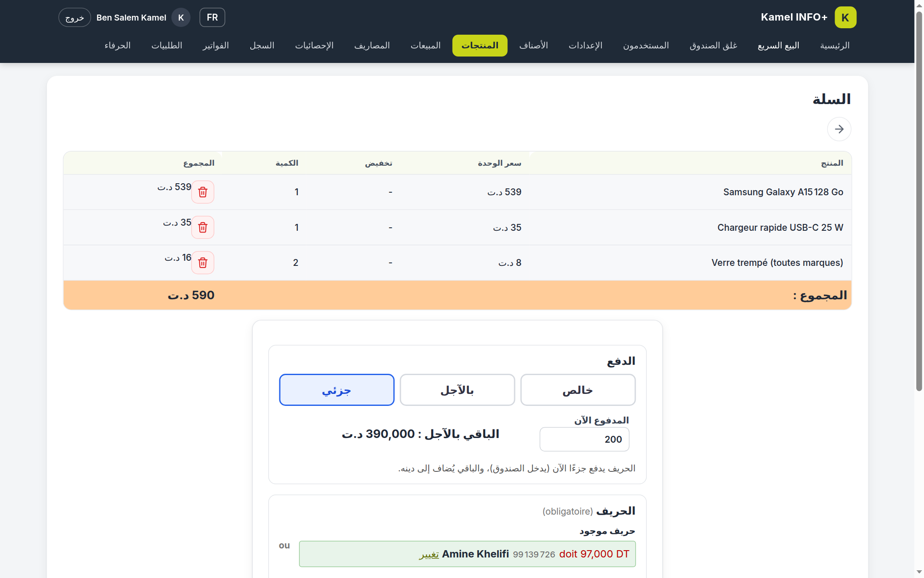Open the الطلبيات orders page
The height and width of the screenshot is (578, 924).
pos(167,45)
